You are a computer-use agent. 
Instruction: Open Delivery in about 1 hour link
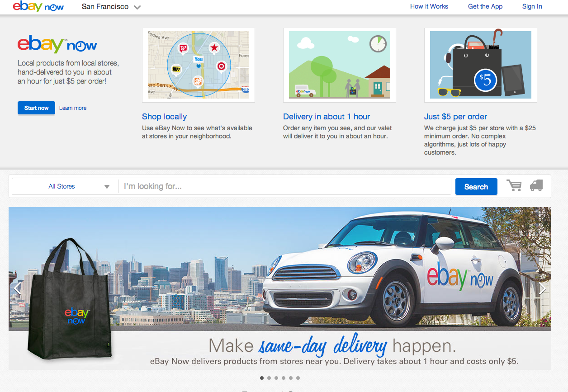[x=327, y=117]
